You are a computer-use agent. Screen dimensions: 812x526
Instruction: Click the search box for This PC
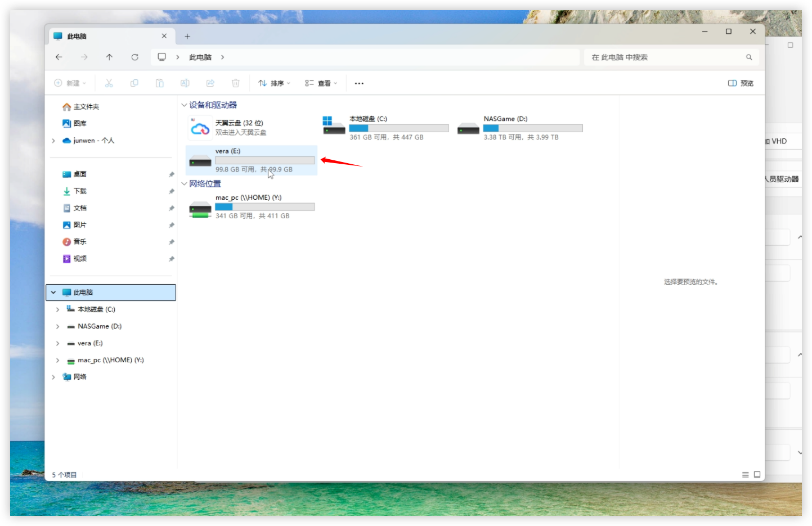click(x=667, y=57)
